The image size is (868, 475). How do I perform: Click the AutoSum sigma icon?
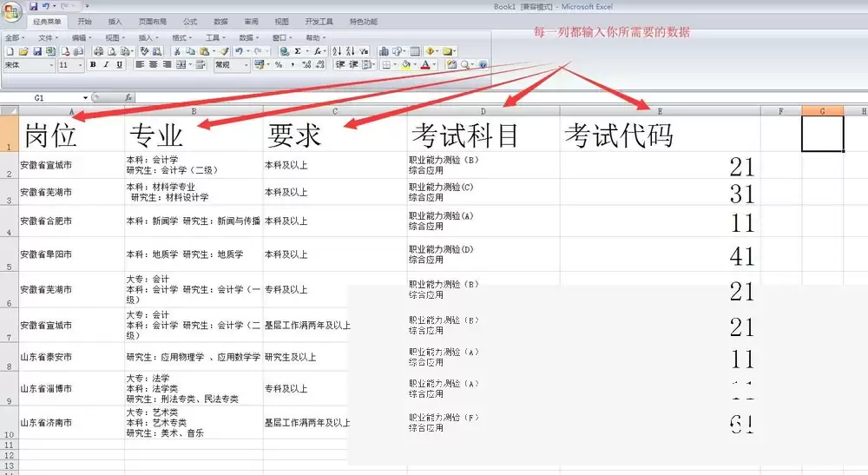297,51
